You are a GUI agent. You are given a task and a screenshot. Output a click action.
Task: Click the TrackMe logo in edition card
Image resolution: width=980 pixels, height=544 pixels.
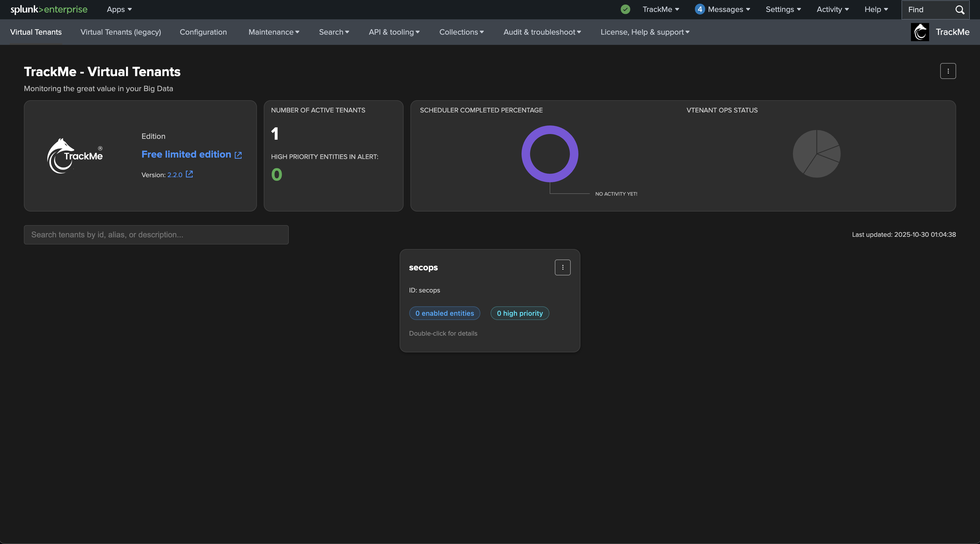pos(75,156)
